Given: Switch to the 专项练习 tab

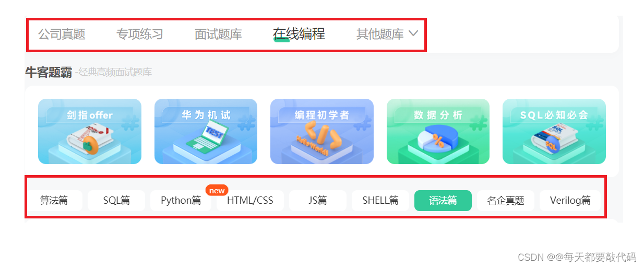Looking at the screenshot, I should pos(140,34).
